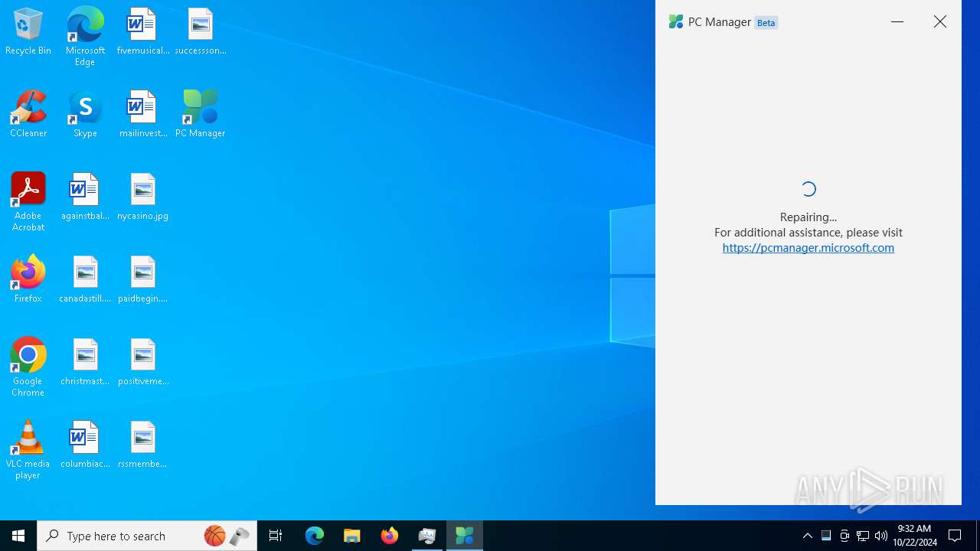Image resolution: width=980 pixels, height=551 pixels.
Task: Open the clock and date flyout
Action: (915, 536)
